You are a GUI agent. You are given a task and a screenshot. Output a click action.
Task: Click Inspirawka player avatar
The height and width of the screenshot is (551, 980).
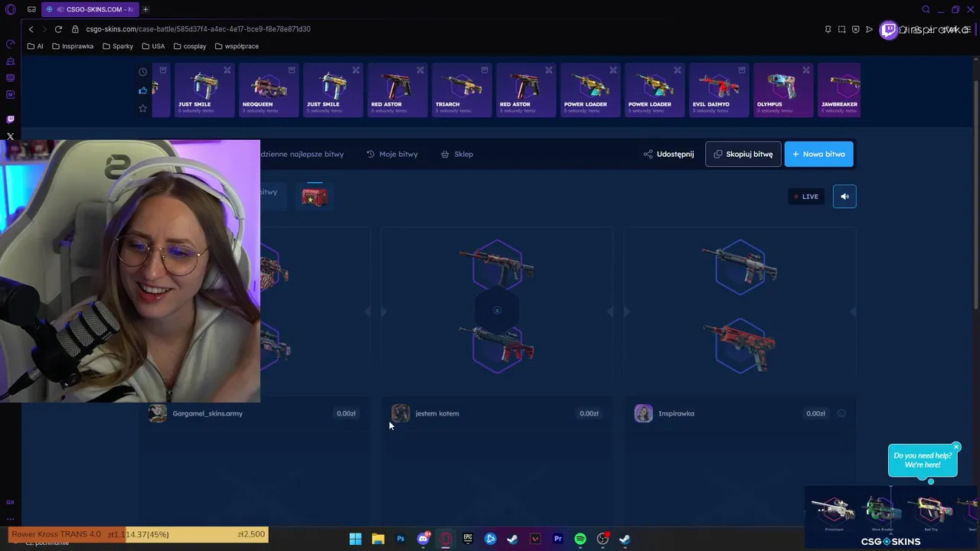pos(643,413)
